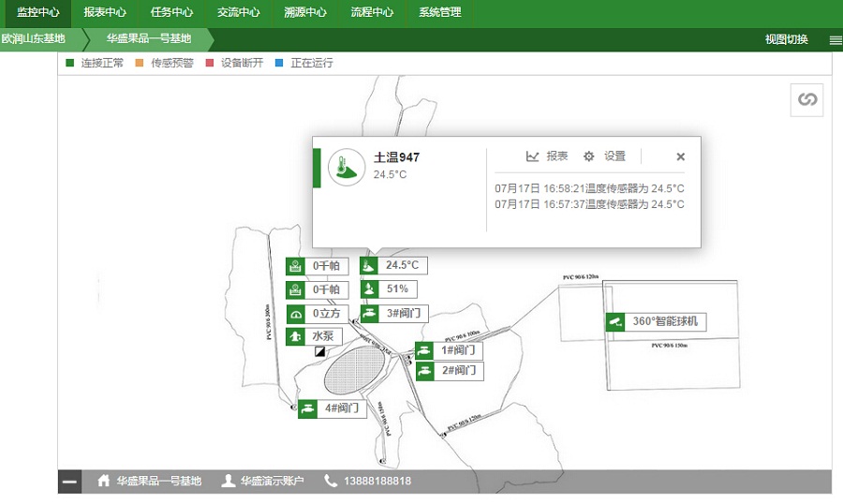This screenshot has height=504, width=843.
Task: Switch to the 报表中心 tab
Action: pyautogui.click(x=105, y=12)
